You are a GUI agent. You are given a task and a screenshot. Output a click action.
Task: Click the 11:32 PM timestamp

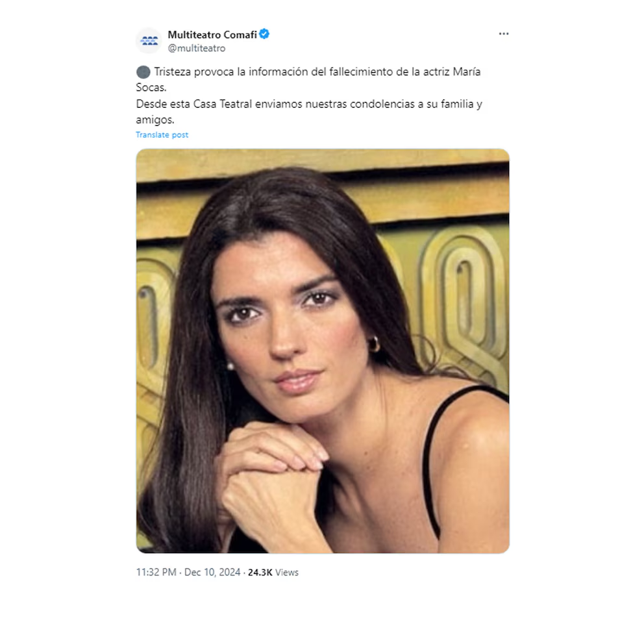(x=156, y=572)
